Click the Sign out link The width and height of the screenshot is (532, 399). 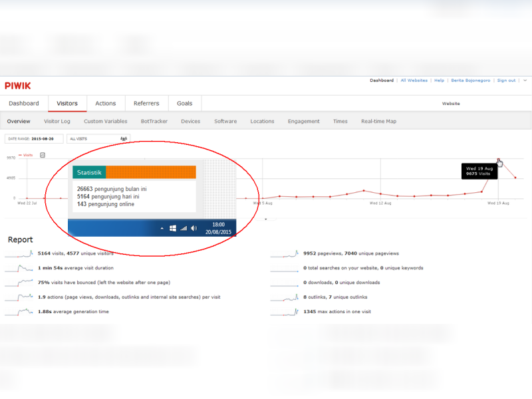click(506, 80)
